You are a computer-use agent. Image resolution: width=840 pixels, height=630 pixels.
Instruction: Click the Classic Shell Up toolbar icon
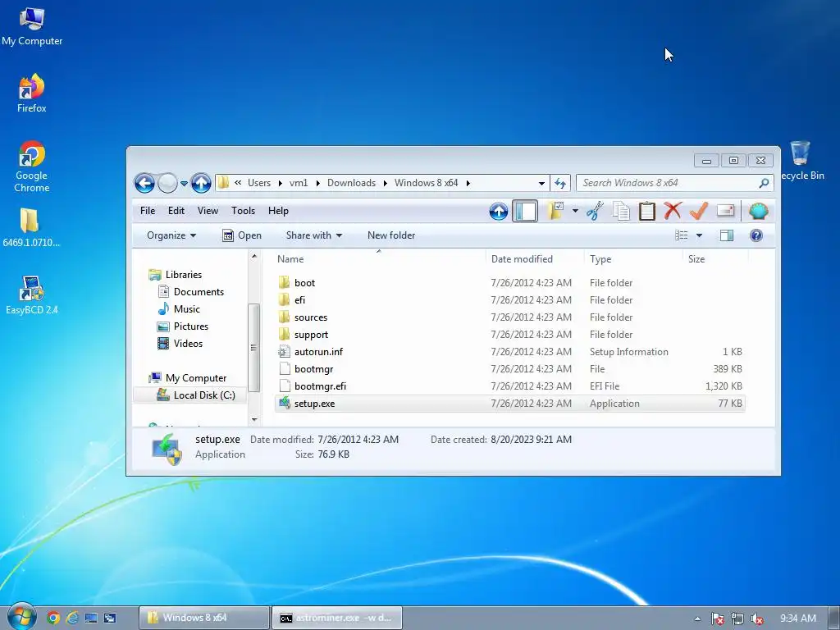[x=498, y=211]
